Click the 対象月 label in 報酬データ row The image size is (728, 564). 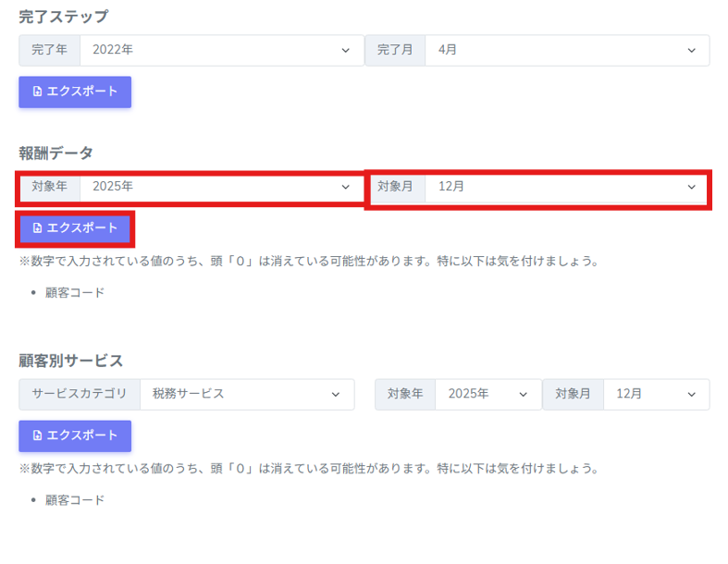[395, 187]
